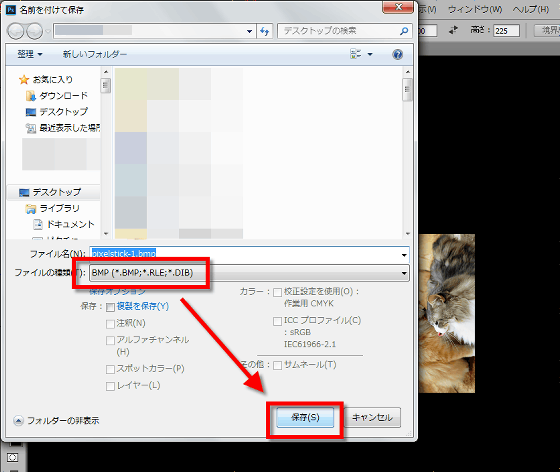
Task: Select the highlighted Desktop (デスクトップ) tree node
Action: click(x=54, y=192)
